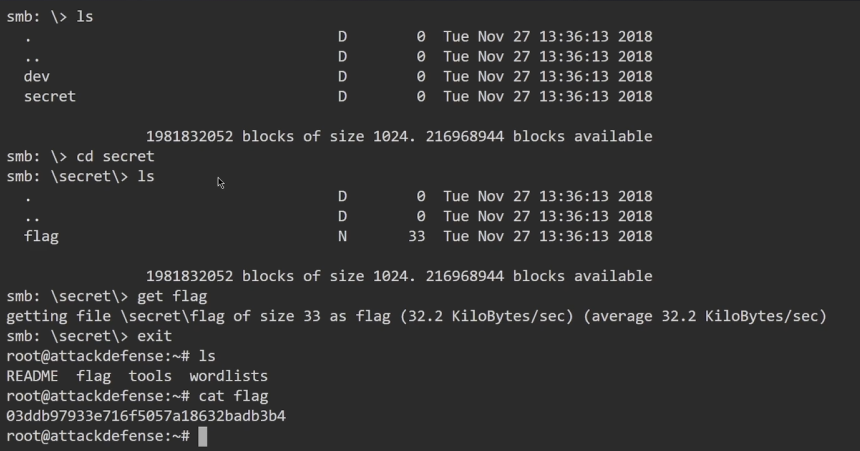Click the N attribute in the flag row
The width and height of the screenshot is (860, 451).
[x=342, y=236]
